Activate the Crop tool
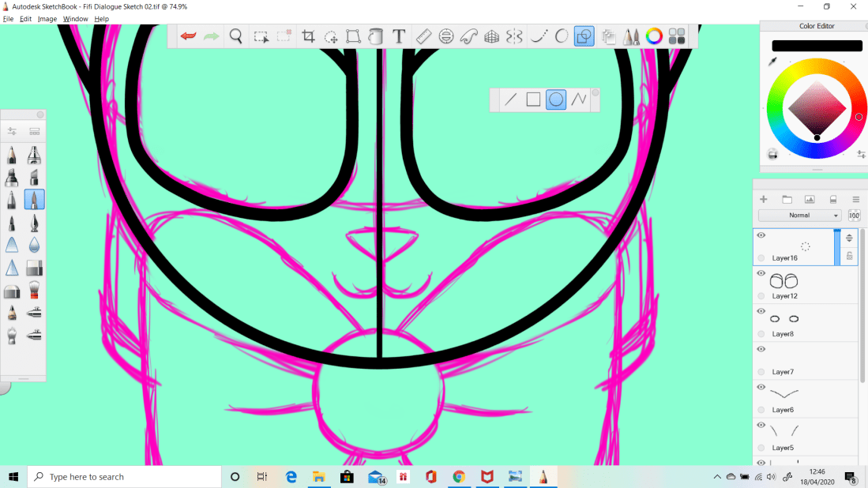This screenshot has width=868, height=488. point(308,36)
